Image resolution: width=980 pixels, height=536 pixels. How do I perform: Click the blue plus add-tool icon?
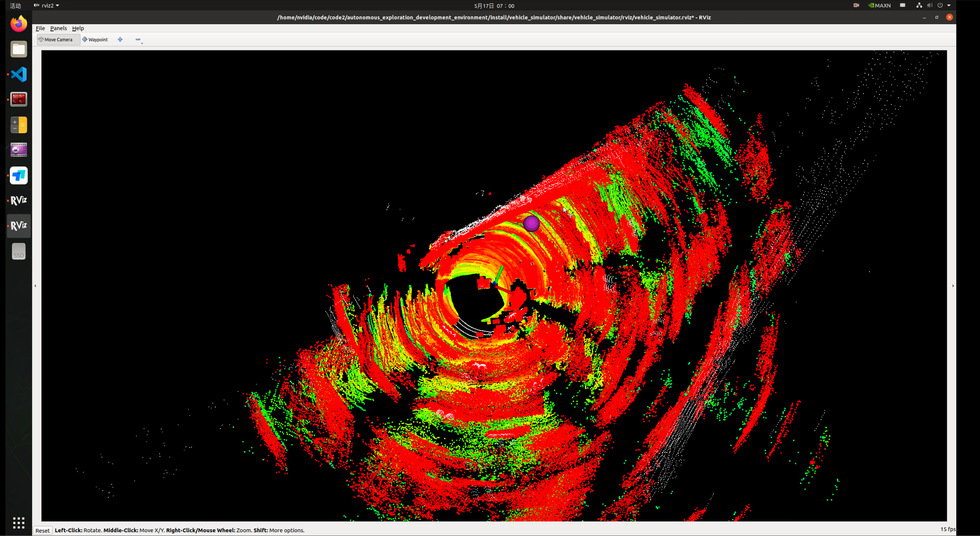[x=120, y=40]
